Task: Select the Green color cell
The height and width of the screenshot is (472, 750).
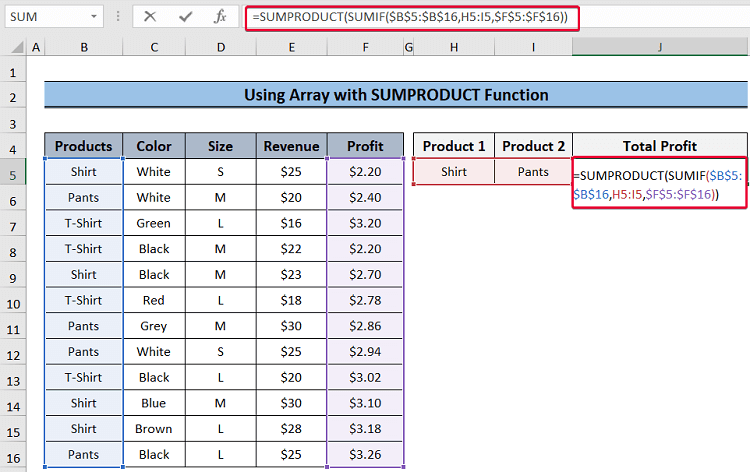Action: coord(154,223)
